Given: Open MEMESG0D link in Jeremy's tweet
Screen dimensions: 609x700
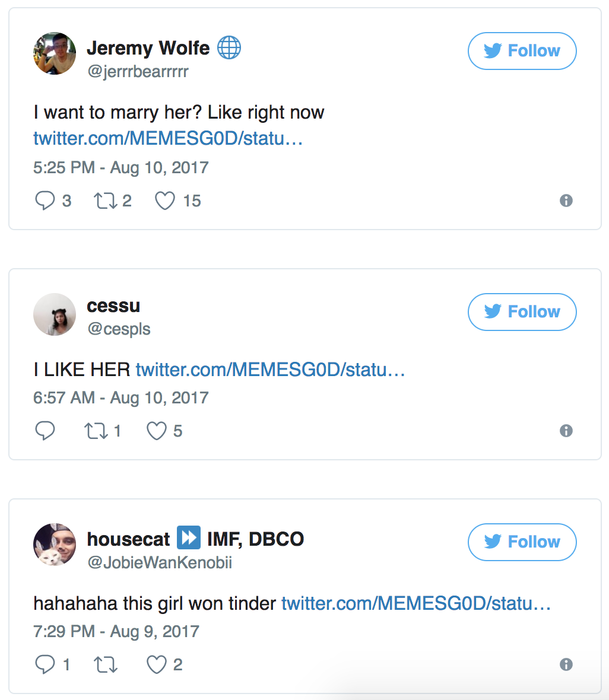Looking at the screenshot, I should coord(168,138).
